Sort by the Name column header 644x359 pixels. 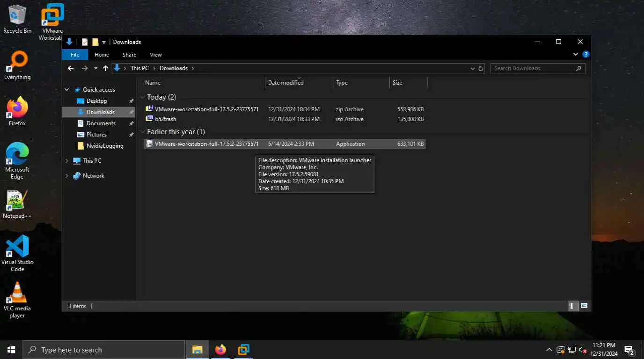(x=204, y=83)
